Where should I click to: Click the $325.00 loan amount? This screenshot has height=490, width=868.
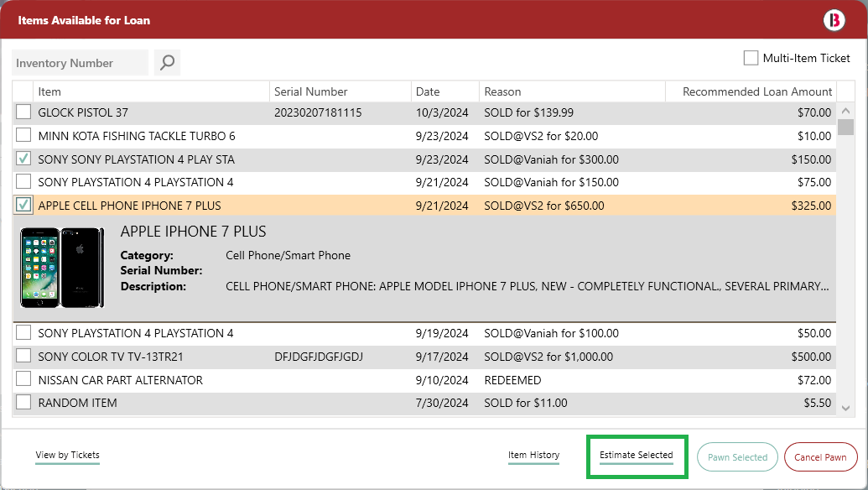[x=811, y=206]
